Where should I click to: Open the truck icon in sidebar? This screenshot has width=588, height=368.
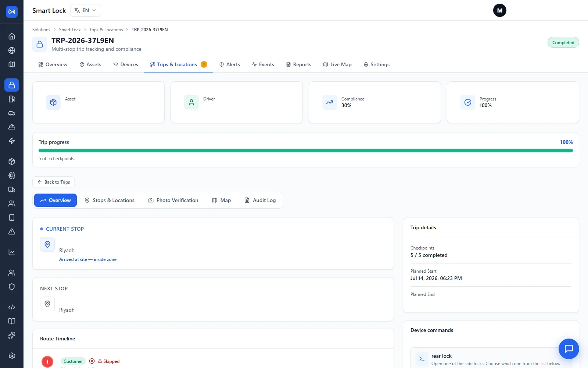12,190
